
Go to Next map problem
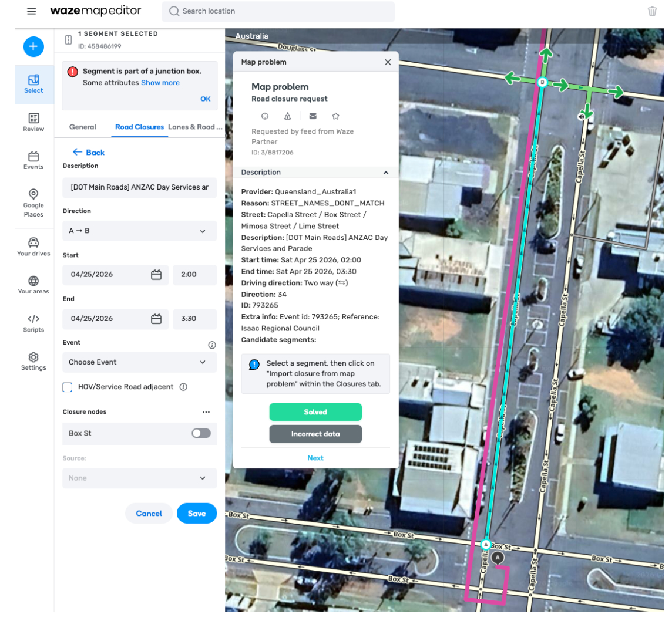[315, 458]
